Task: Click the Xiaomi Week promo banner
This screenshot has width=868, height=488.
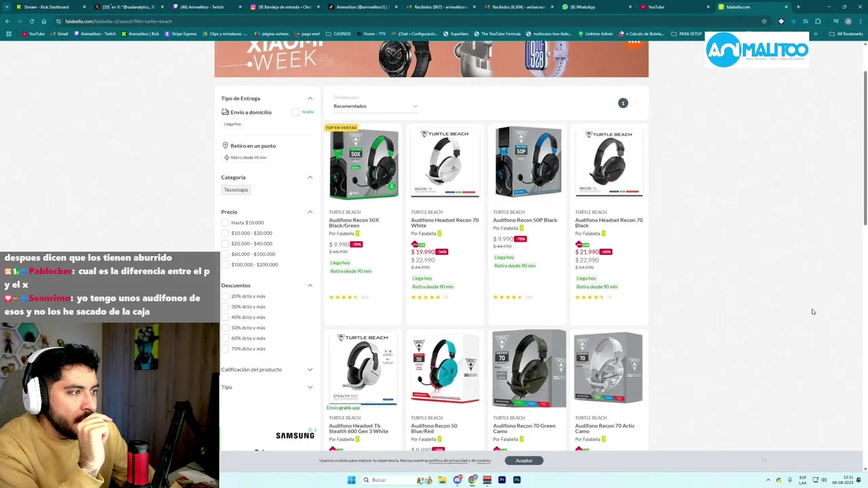Action: [x=431, y=59]
